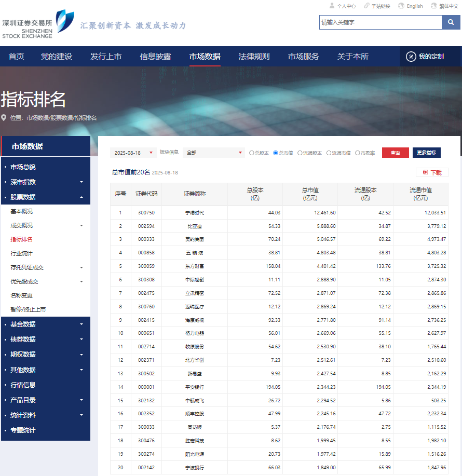
Task: Click the 流通市值 column header
Action: pyautogui.click(x=420, y=194)
